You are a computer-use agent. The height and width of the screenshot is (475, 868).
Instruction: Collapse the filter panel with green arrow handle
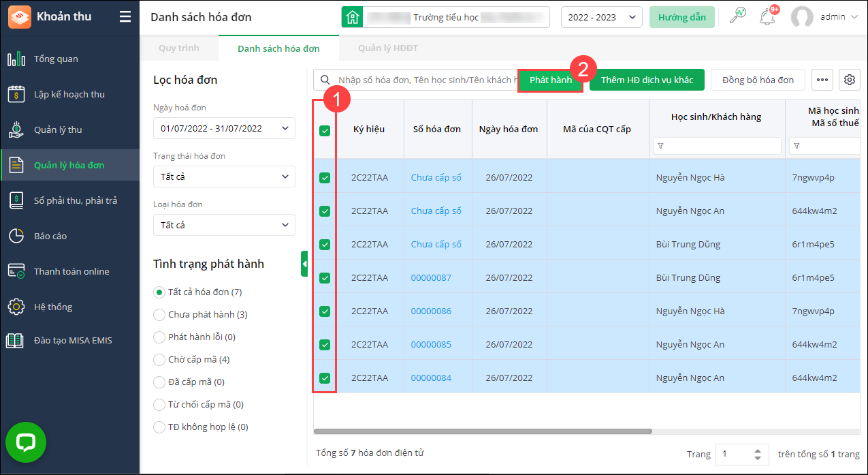(x=304, y=264)
